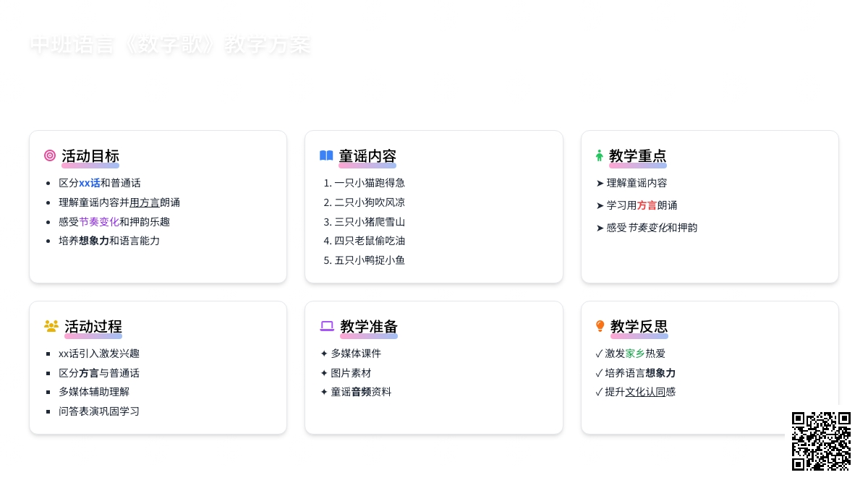The height and width of the screenshot is (488, 868).
Task: Click the open book icon beside 童谣内容
Action: (x=326, y=155)
